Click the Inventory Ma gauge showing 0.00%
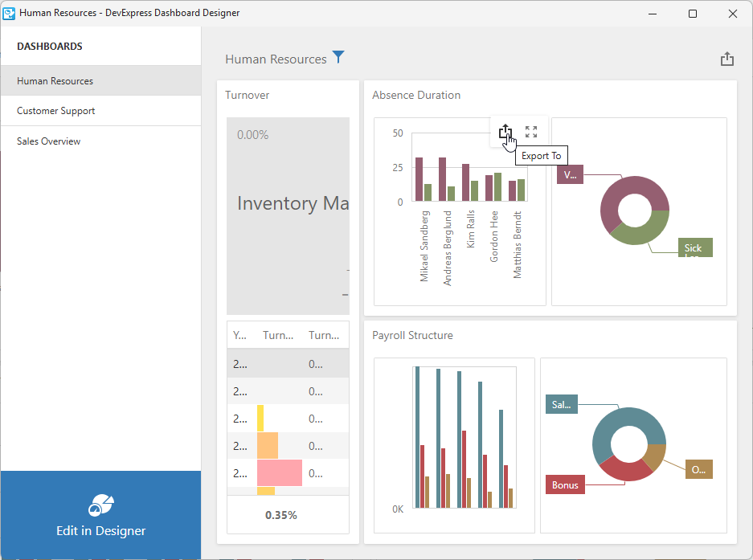The width and height of the screenshot is (753, 560). point(288,205)
